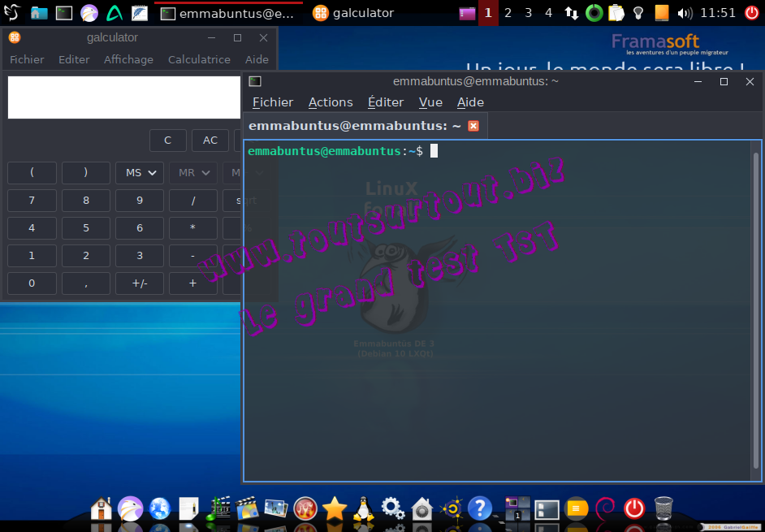Select emmabuntus terminal taskbar entry

[228, 13]
